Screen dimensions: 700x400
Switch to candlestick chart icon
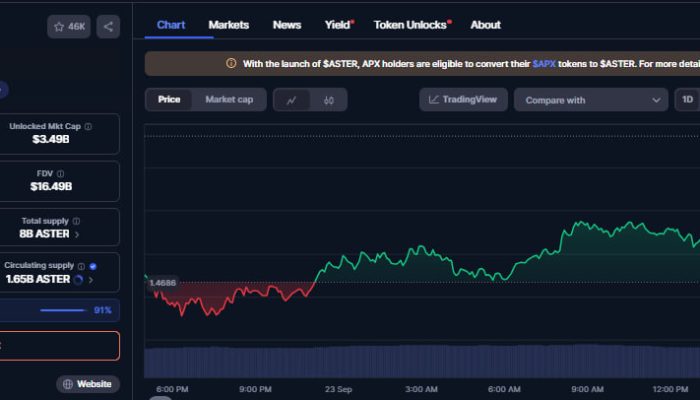[x=329, y=100]
